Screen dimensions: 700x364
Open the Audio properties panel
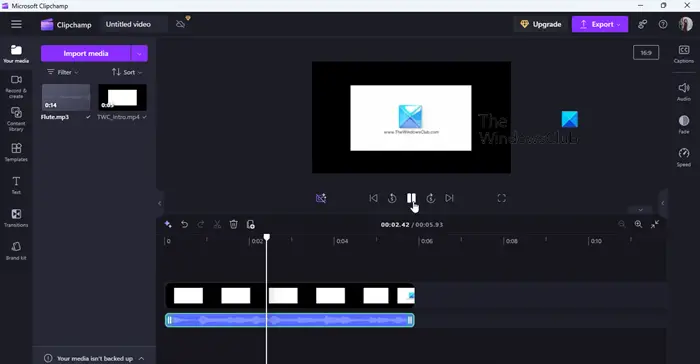[683, 92]
